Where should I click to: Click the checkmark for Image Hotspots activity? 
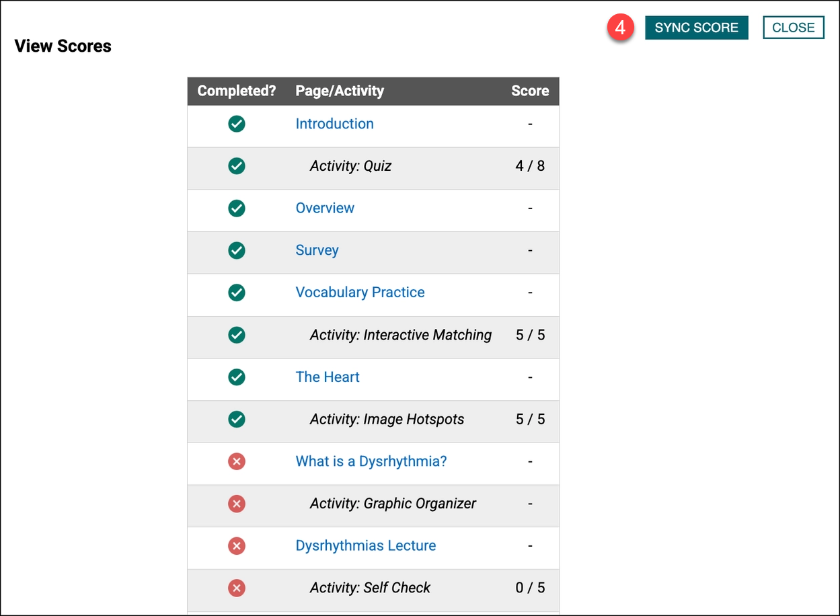coord(236,419)
